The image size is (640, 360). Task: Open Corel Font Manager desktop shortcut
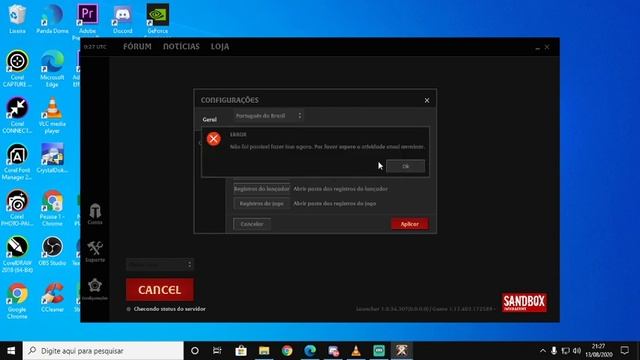click(17, 162)
